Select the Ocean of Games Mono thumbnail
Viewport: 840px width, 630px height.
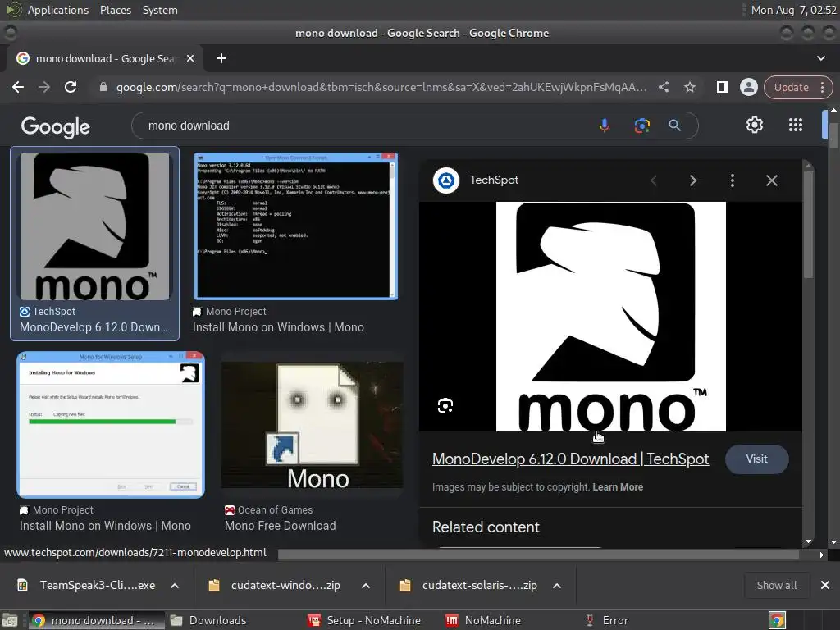[313, 425]
